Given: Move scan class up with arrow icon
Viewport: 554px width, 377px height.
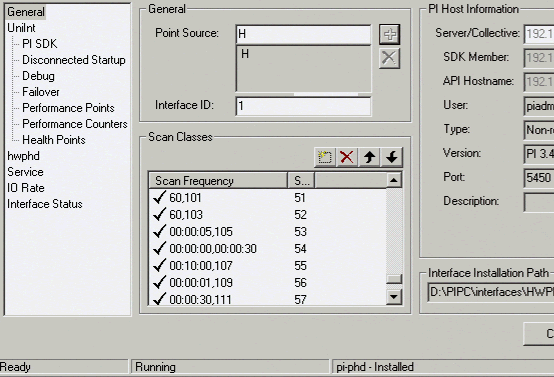Looking at the screenshot, I should (x=369, y=157).
